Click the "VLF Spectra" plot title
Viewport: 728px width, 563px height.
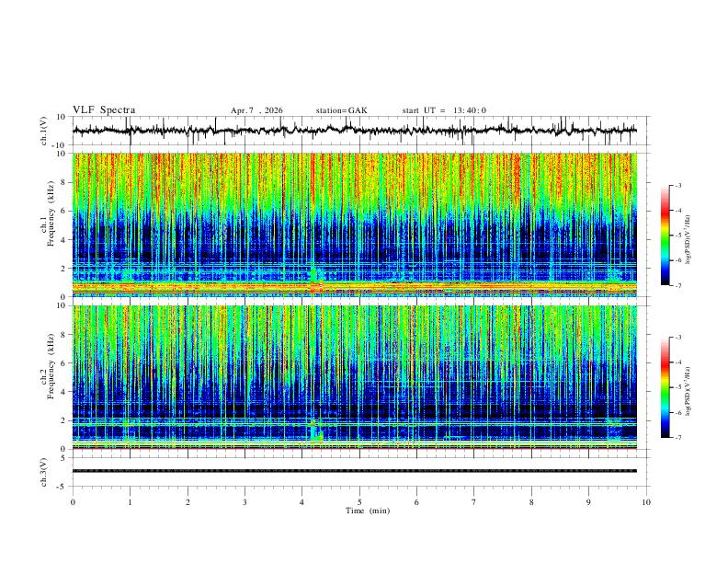[104, 110]
